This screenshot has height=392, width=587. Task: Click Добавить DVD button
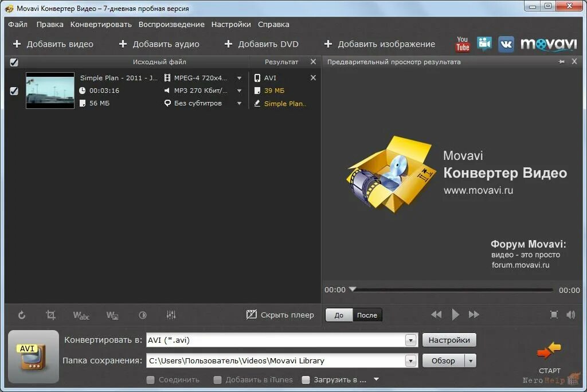click(261, 44)
